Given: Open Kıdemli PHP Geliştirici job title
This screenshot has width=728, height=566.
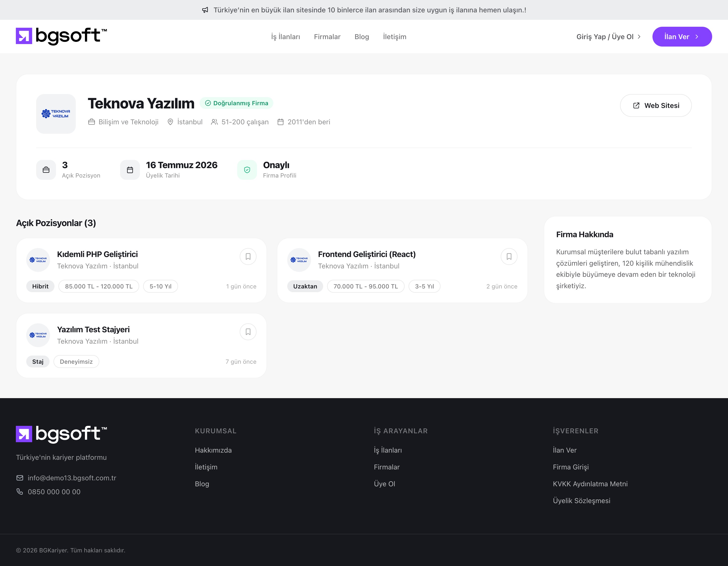Looking at the screenshot, I should click(x=97, y=254).
